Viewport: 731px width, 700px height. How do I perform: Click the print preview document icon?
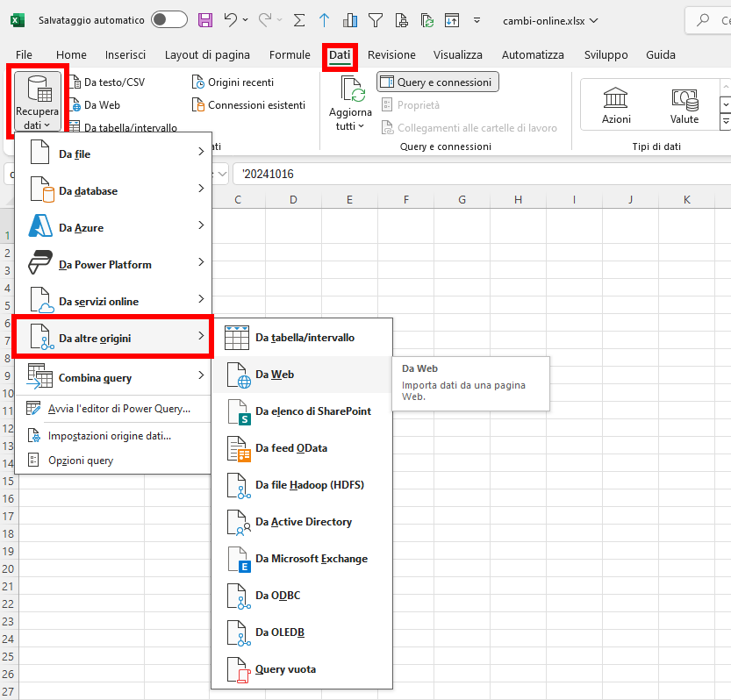click(x=401, y=20)
